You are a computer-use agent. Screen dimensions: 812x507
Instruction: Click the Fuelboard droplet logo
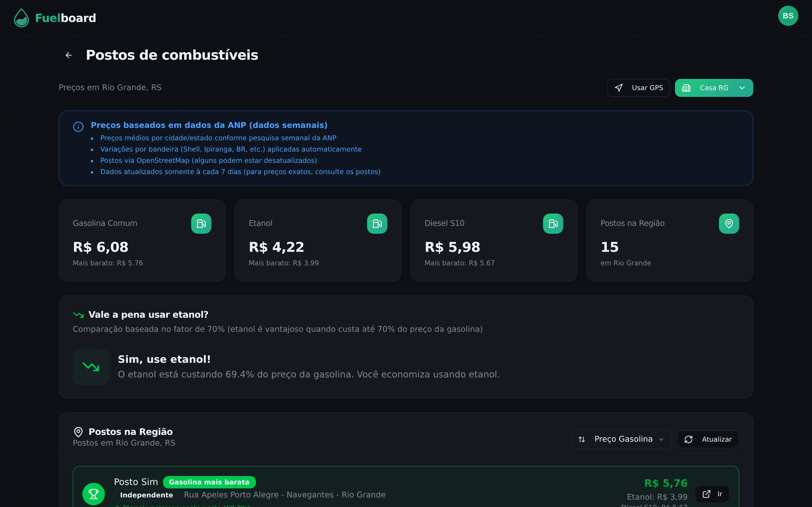pyautogui.click(x=21, y=18)
